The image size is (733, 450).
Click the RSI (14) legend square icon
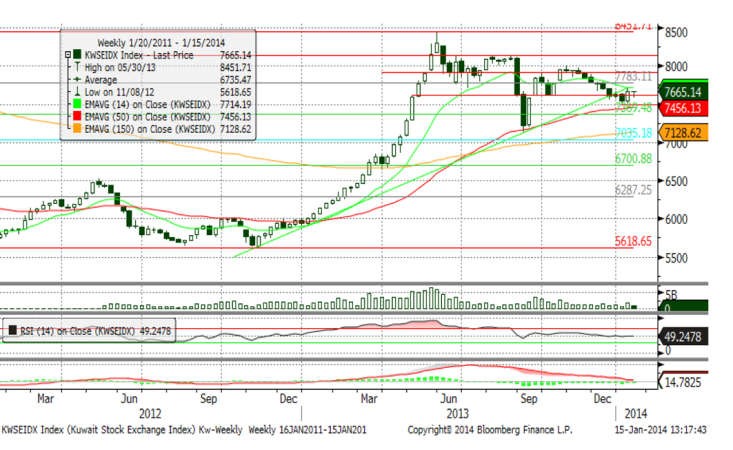pyautogui.click(x=13, y=330)
